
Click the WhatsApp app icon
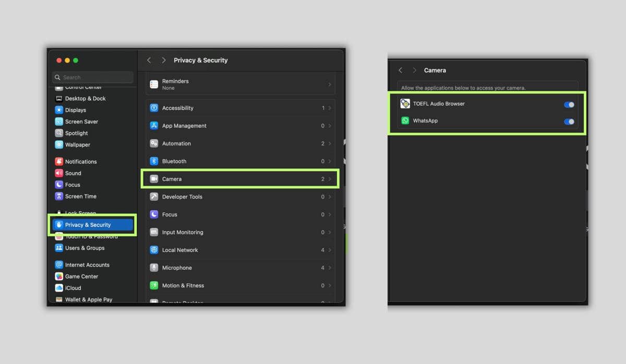(x=405, y=120)
